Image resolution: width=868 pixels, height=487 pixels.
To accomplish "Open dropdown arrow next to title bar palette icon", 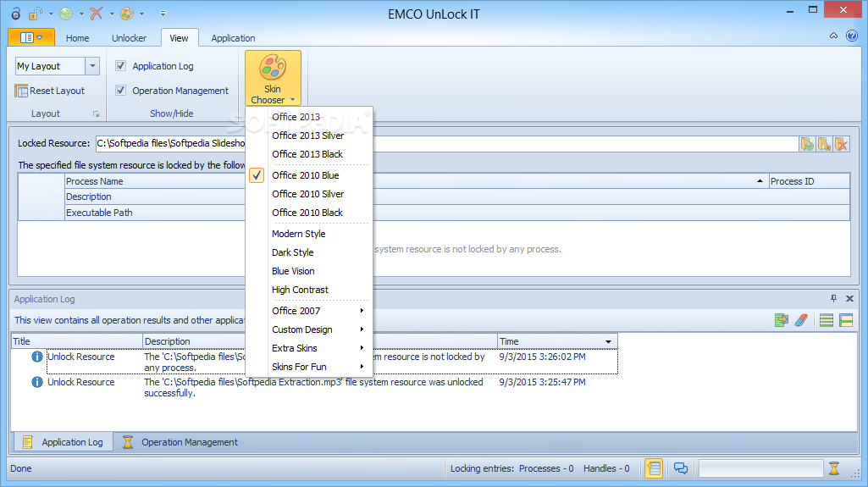I will click(x=141, y=14).
